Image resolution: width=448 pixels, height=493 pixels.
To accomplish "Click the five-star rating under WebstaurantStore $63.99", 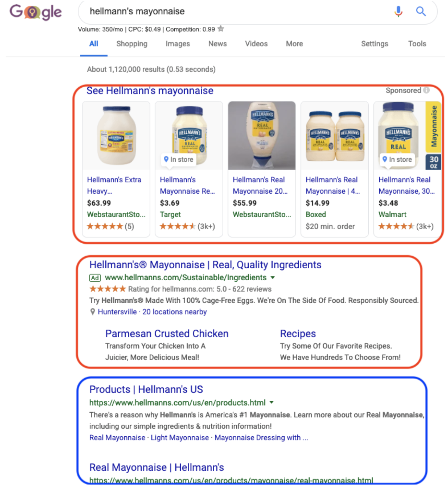I will click(105, 226).
